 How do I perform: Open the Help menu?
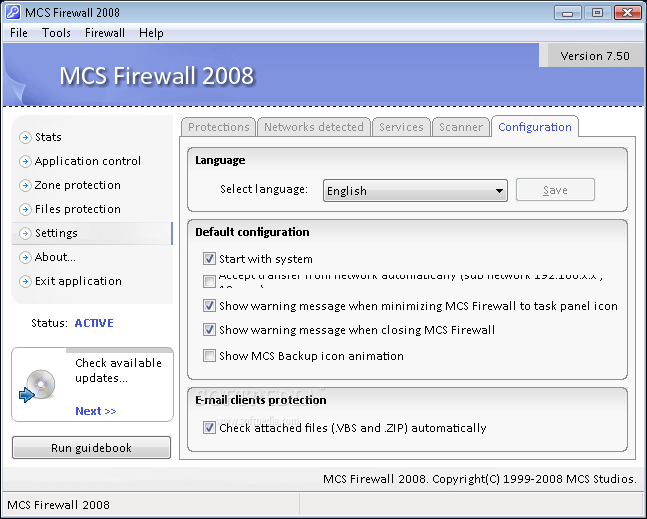[151, 33]
